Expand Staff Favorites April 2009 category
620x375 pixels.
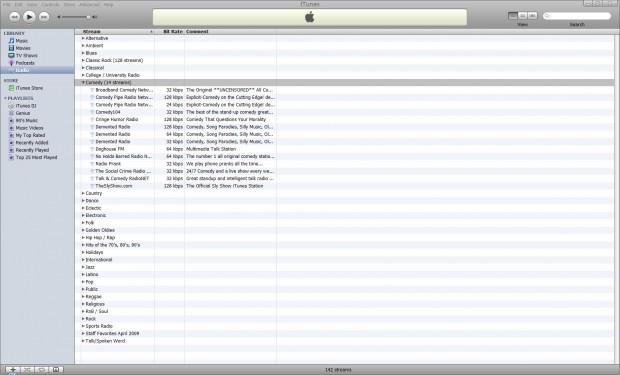pos(83,333)
